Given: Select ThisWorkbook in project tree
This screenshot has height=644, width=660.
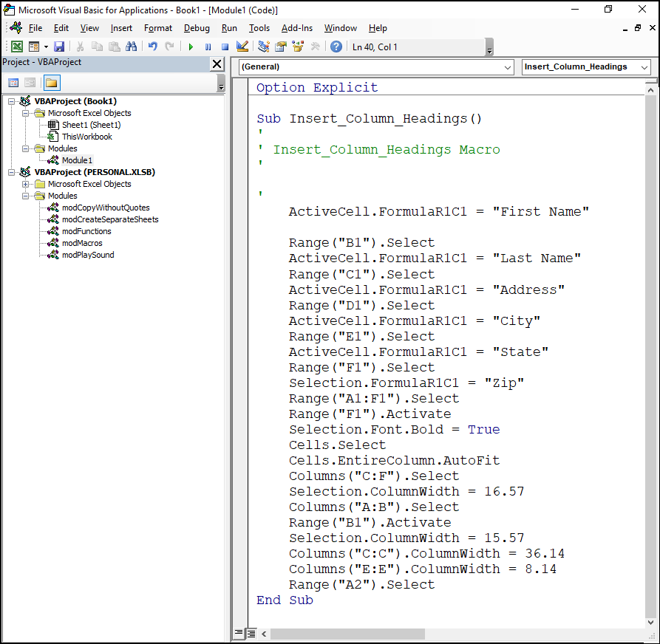Looking at the screenshot, I should 87,137.
